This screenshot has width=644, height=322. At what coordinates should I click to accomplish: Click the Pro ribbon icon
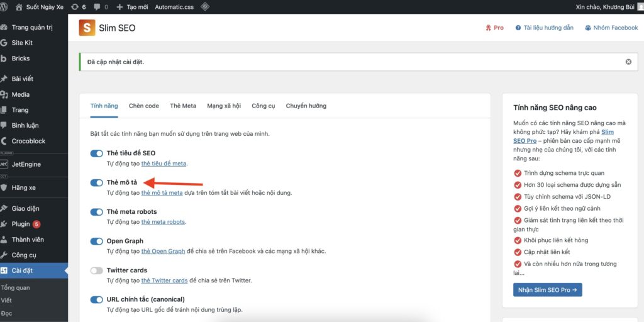click(488, 28)
